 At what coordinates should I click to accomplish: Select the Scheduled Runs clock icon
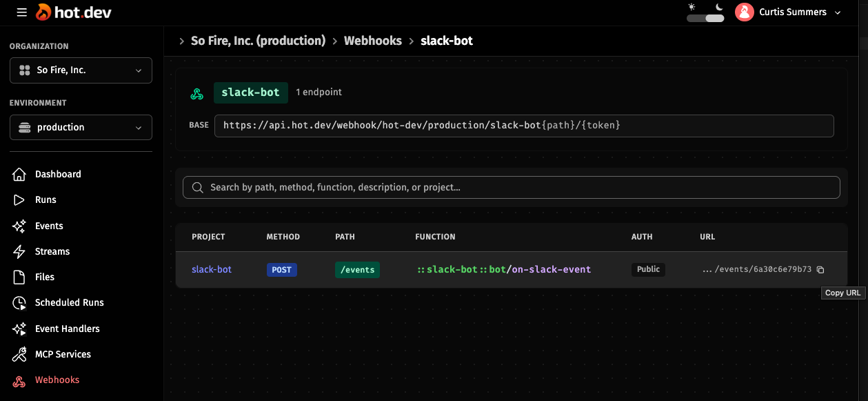pyautogui.click(x=19, y=302)
